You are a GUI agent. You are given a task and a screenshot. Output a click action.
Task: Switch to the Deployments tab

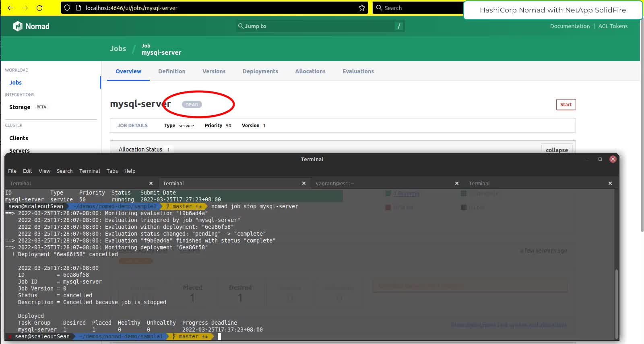[x=260, y=71]
